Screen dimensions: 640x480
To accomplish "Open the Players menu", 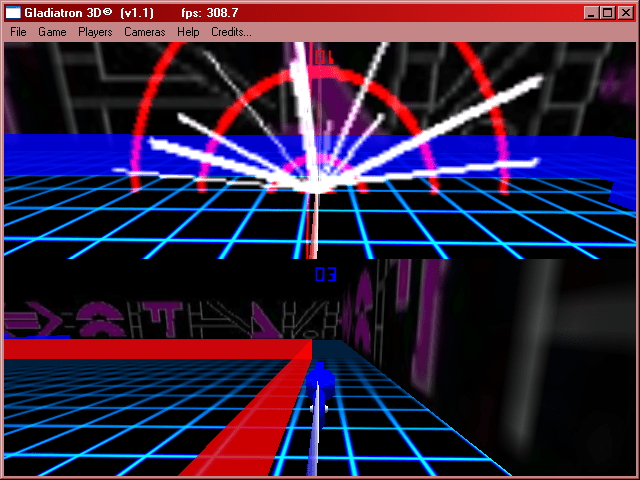I will point(95,32).
